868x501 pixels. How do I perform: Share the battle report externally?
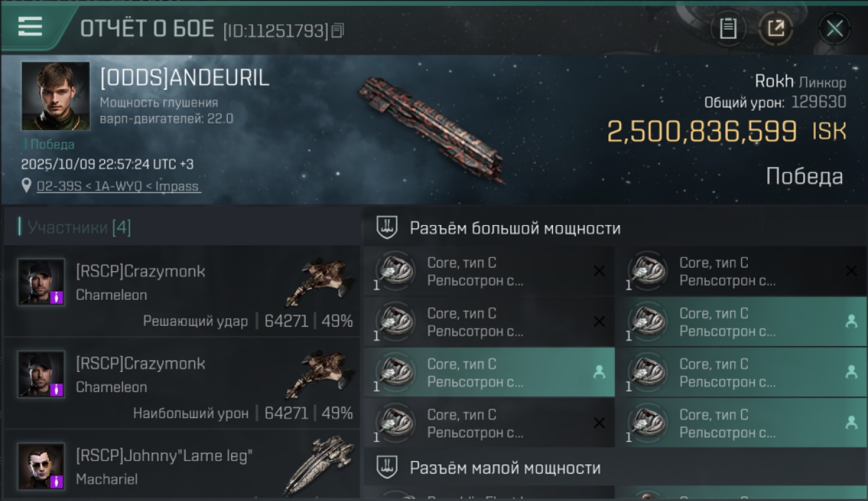tap(776, 29)
